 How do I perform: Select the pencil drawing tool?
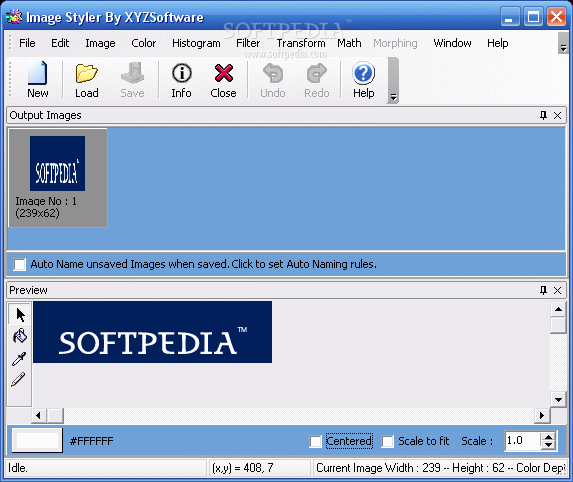point(18,380)
